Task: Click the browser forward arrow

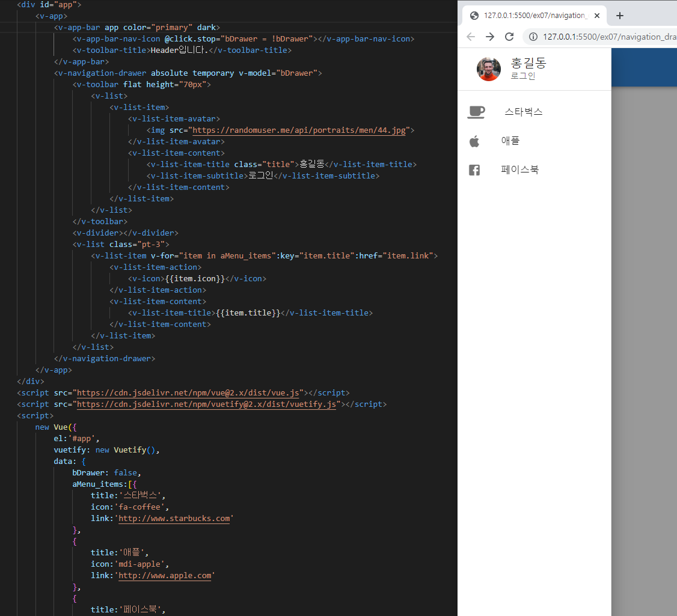Action: click(x=489, y=37)
